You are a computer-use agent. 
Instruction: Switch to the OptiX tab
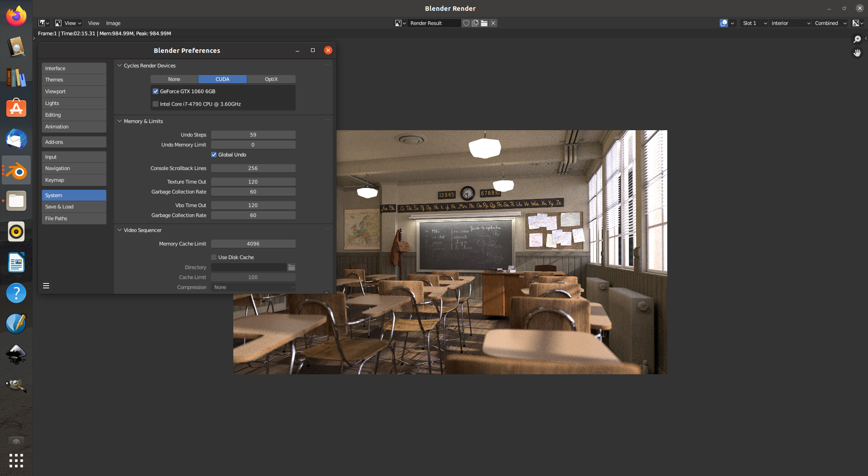(x=271, y=79)
